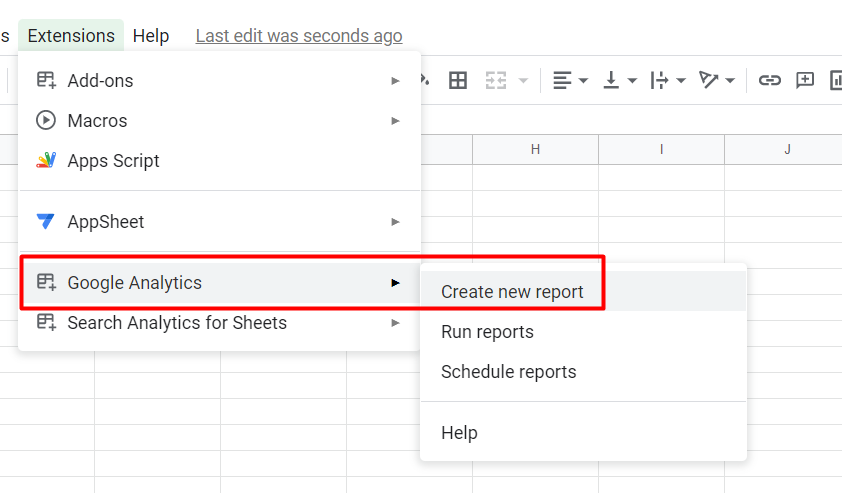The height and width of the screenshot is (493, 842).
Task: Click the Vertical align icon
Action: tap(611, 81)
